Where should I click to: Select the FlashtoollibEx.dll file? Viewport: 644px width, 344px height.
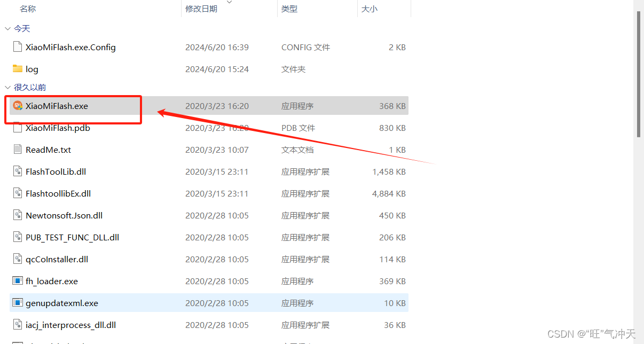(58, 193)
